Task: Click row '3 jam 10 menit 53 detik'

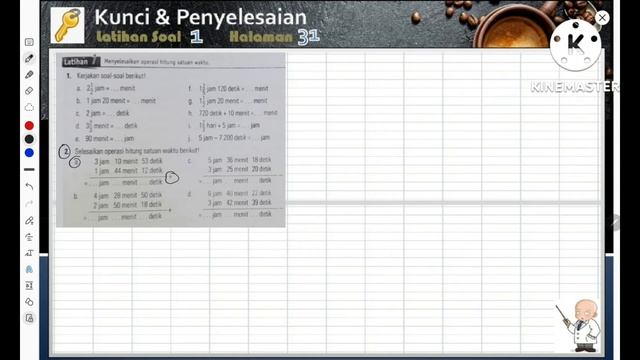Action: click(128, 161)
